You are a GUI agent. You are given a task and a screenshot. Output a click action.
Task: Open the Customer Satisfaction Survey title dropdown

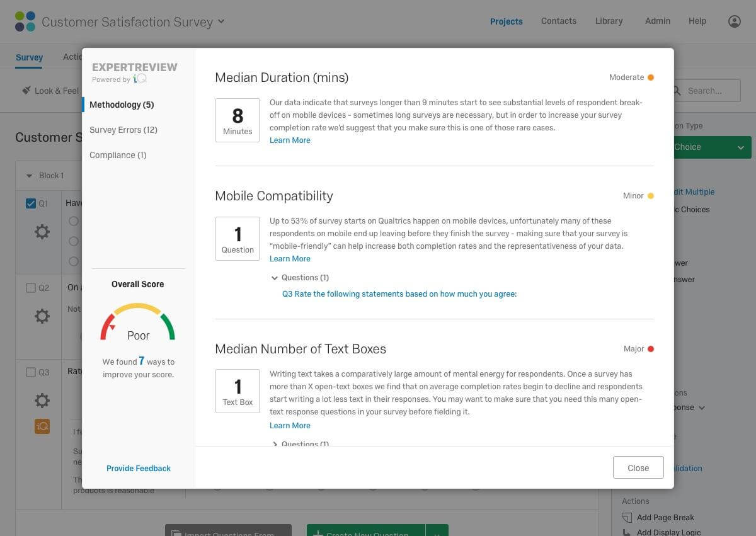(x=221, y=21)
